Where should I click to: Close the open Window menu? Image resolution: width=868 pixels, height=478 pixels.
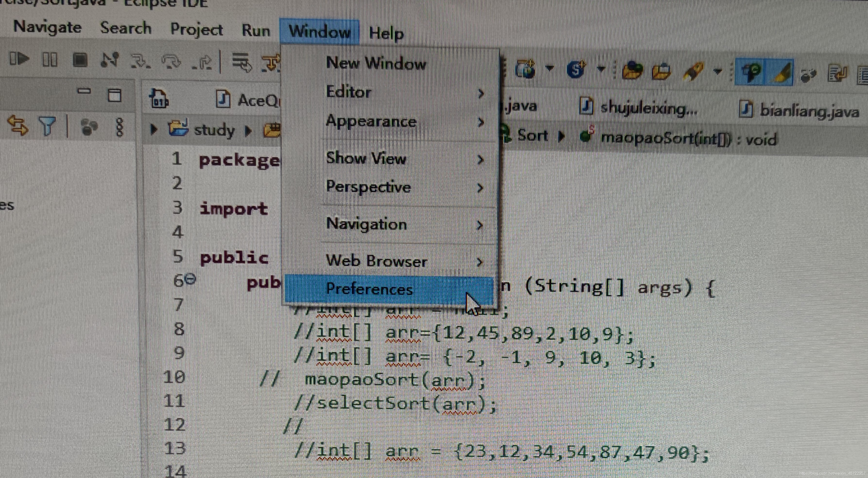point(320,32)
